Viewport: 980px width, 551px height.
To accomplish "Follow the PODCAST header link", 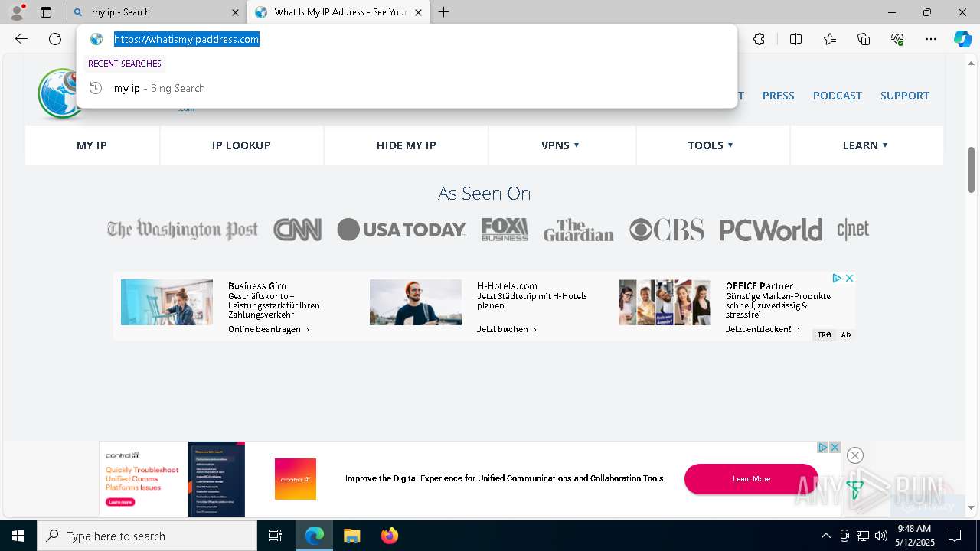I will 838,96.
